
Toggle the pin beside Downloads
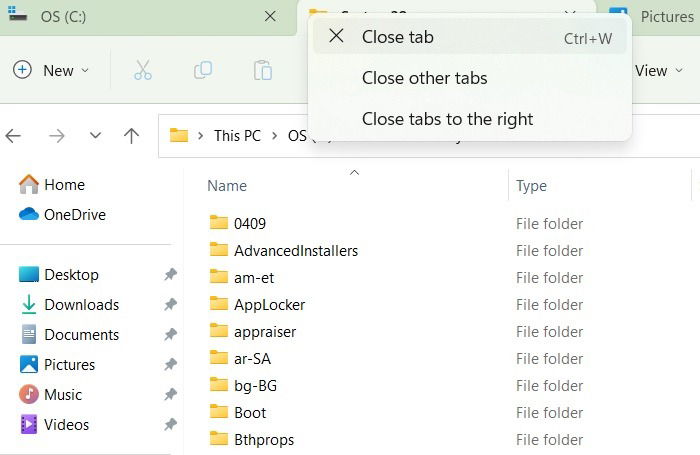tap(170, 305)
